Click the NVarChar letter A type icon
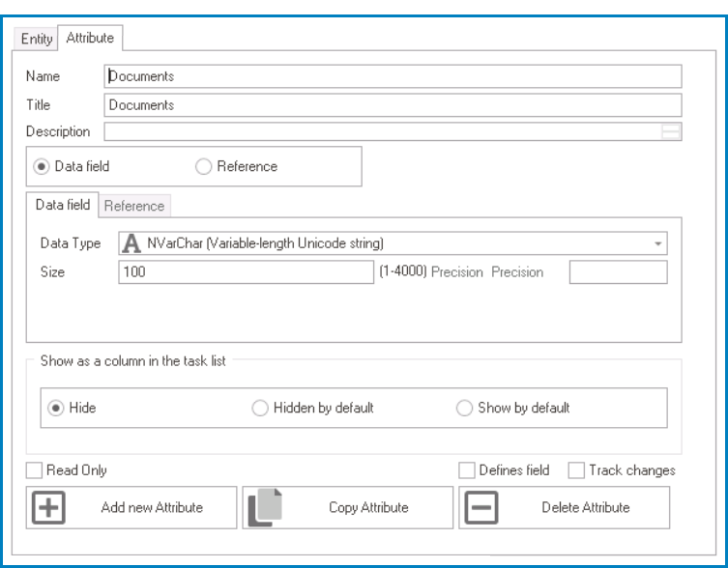This screenshot has width=728, height=568. 133,243
